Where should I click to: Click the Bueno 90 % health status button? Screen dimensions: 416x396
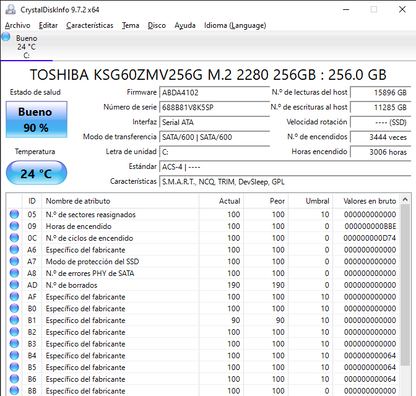point(36,120)
